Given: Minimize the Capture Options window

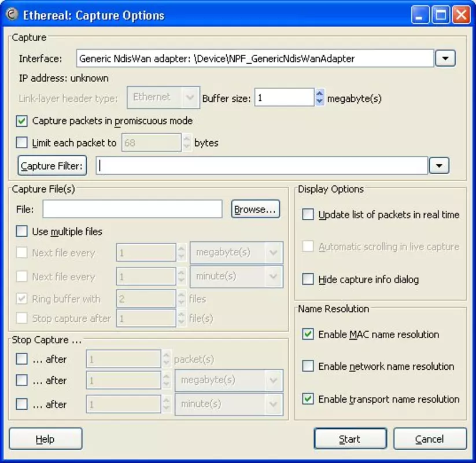Looking at the screenshot, I should [x=420, y=14].
